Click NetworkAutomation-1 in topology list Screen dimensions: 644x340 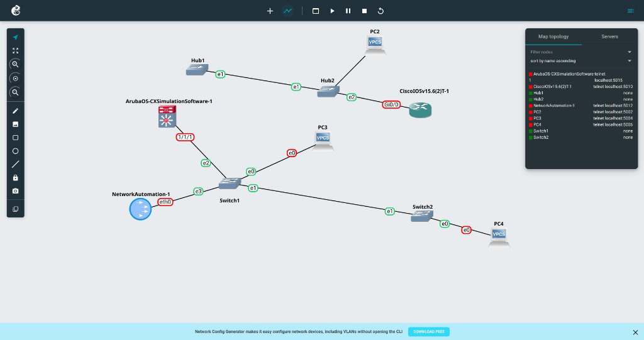tap(553, 106)
